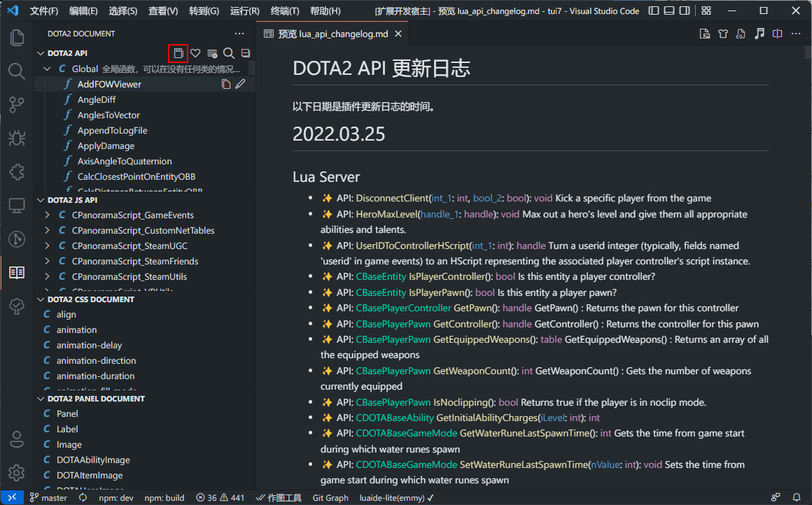
Task: Expand CPanoramaScript_SteamFriends node
Action: tap(47, 262)
